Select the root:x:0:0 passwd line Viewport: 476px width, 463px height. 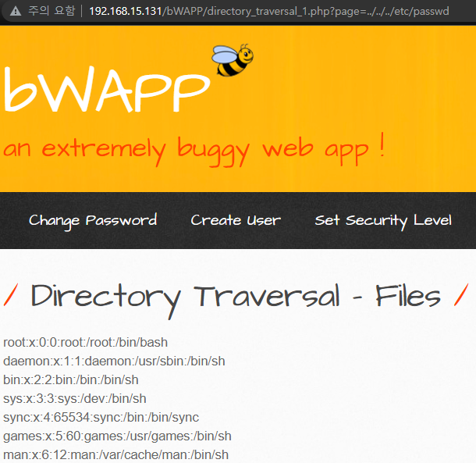85,343
